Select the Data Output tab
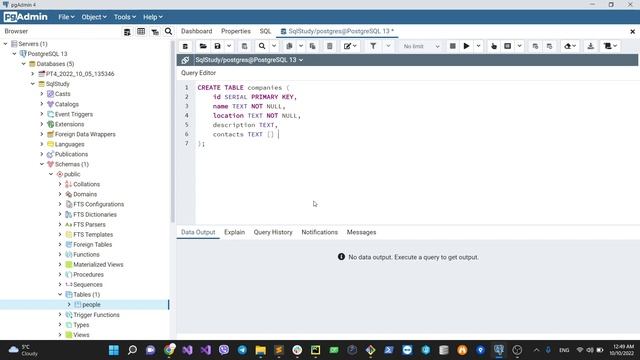 click(x=198, y=232)
